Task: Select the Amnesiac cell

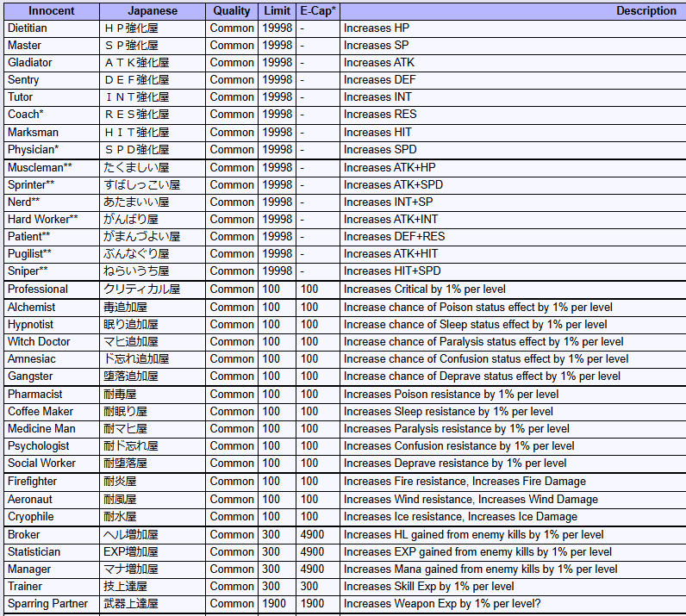Action: tap(52, 359)
